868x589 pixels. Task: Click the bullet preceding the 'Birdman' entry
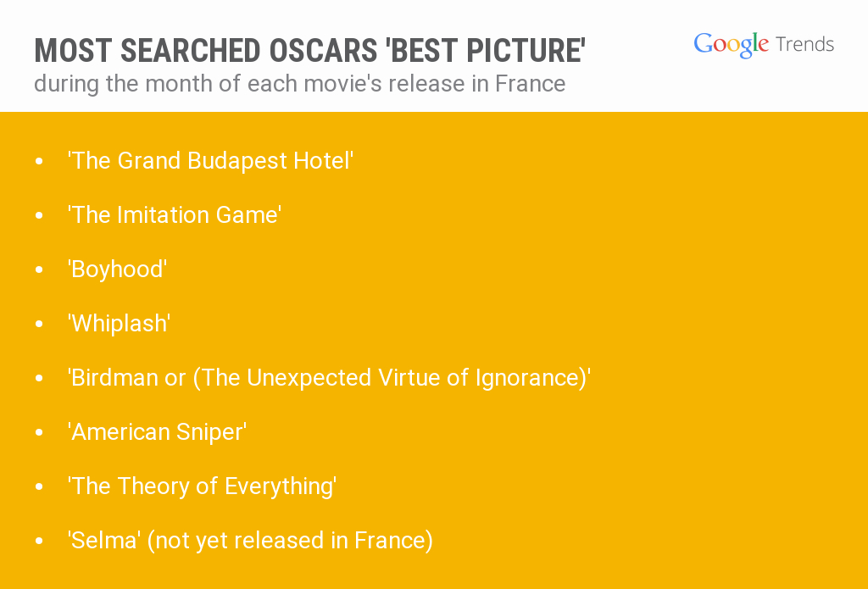click(39, 378)
